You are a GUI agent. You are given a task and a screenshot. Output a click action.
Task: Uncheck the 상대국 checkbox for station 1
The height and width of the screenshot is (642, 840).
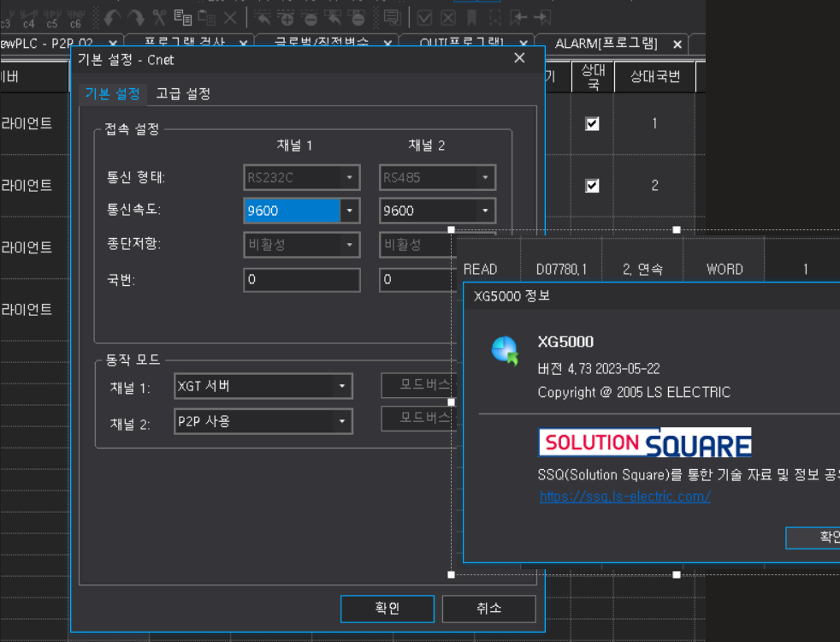pyautogui.click(x=593, y=122)
